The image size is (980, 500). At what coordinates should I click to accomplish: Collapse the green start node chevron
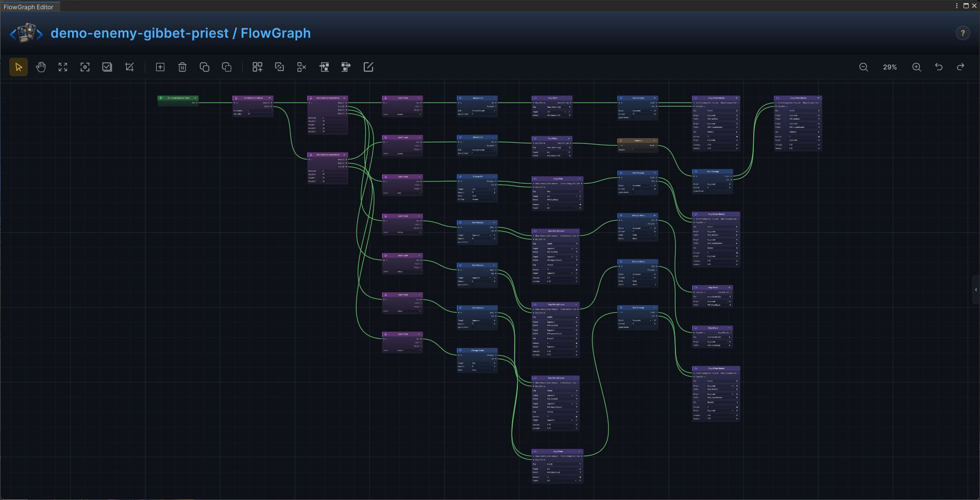195,98
